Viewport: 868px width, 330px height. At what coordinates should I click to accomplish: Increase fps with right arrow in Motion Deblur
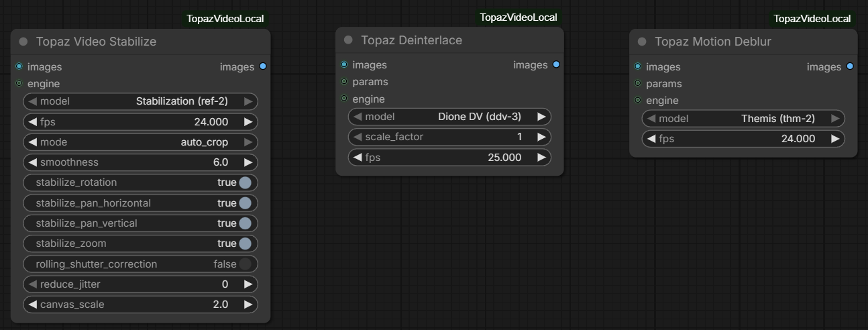coord(835,138)
